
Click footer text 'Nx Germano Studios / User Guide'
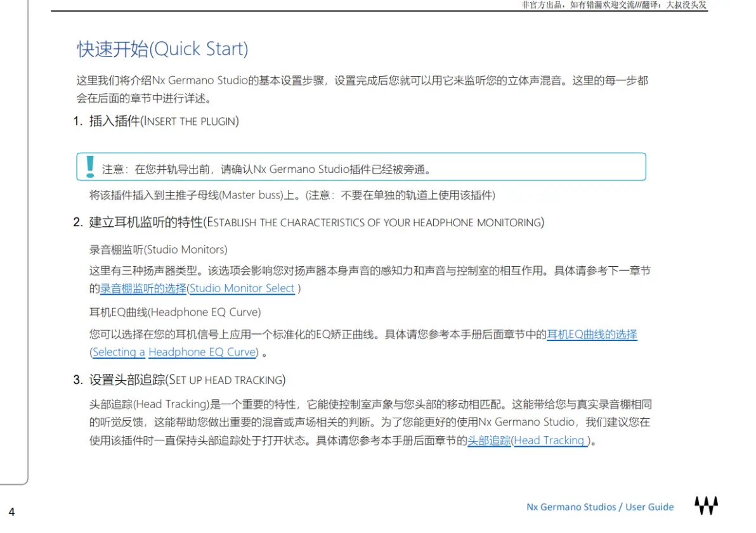click(x=600, y=507)
